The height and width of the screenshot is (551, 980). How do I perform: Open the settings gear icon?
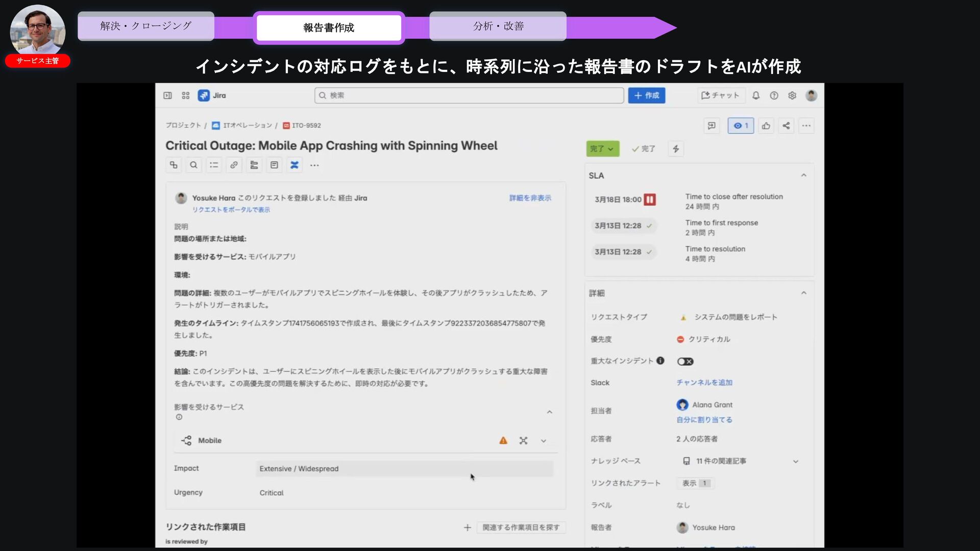(792, 95)
